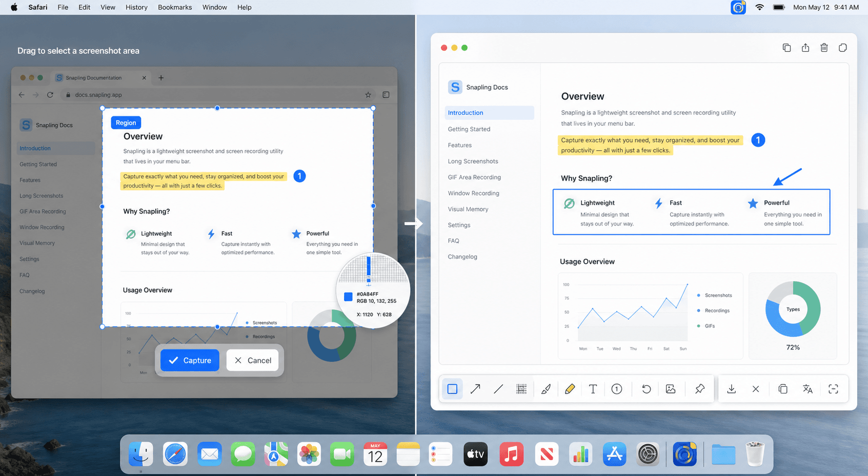The height and width of the screenshot is (476, 868).
Task: Delete the screenshot with the trash icon
Action: click(x=824, y=48)
